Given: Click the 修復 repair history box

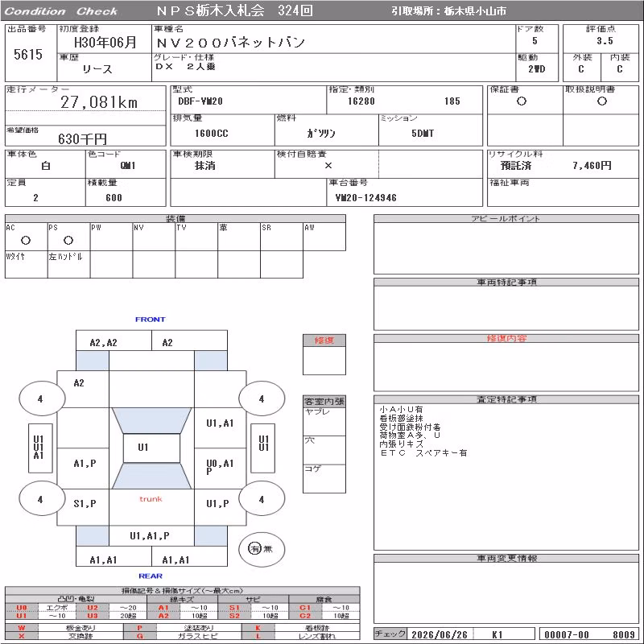Looking at the screenshot, I should [x=324, y=354].
